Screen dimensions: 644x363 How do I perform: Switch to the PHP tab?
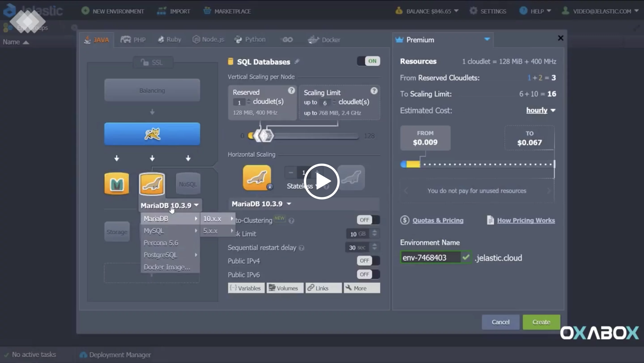pos(133,40)
